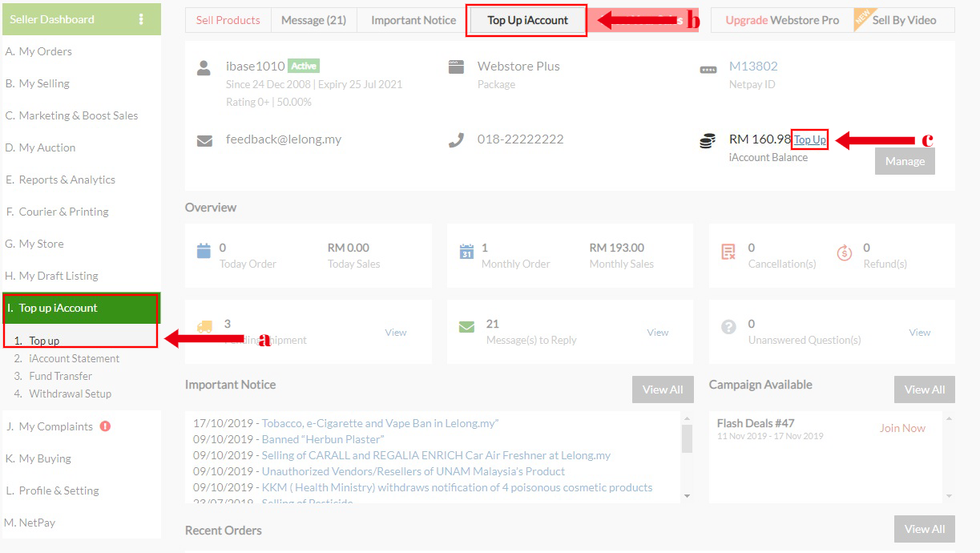Click View All for Recent Orders
The image size is (980, 553).
tap(925, 529)
